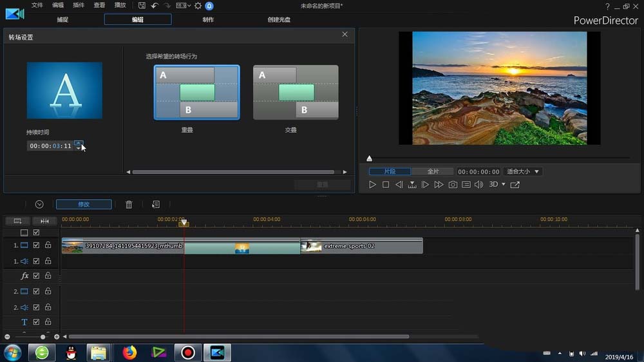Switch to the 制作 tab
Image resolution: width=644 pixels, height=362 pixels.
208,19
